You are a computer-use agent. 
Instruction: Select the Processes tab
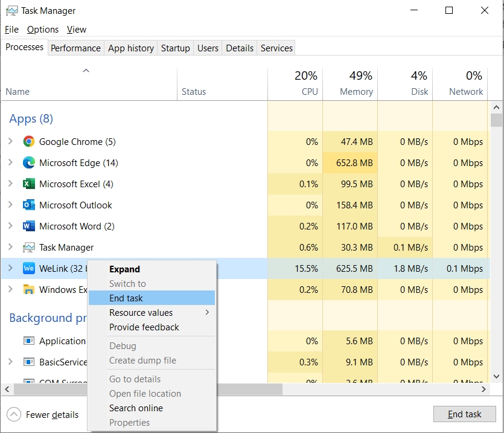pyautogui.click(x=24, y=47)
